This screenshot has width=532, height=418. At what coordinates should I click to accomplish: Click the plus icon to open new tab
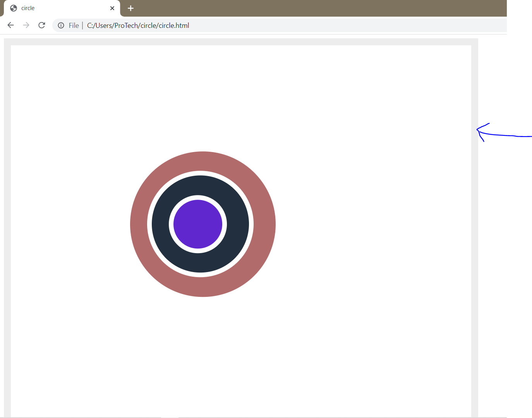click(x=130, y=8)
